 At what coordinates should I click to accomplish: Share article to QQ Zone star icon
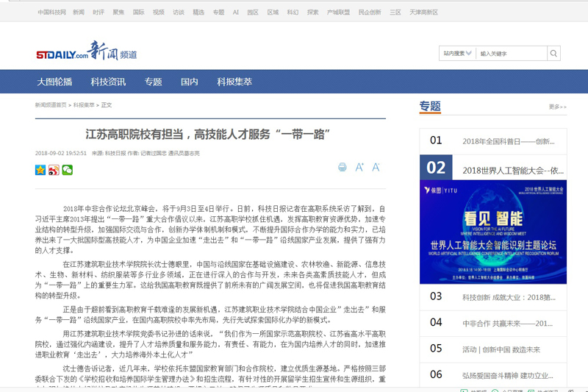tap(40, 170)
